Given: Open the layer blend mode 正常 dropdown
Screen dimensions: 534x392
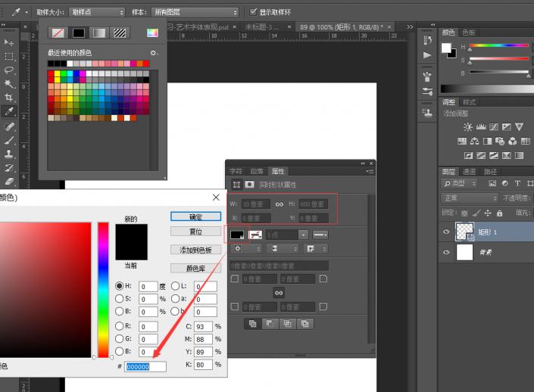Looking at the screenshot, I should 470,198.
